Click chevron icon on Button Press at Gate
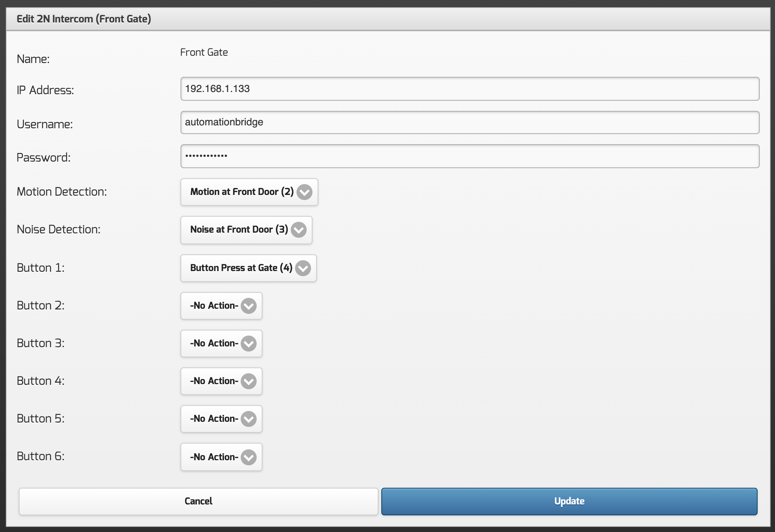Image resolution: width=775 pixels, height=532 pixels. (x=303, y=268)
